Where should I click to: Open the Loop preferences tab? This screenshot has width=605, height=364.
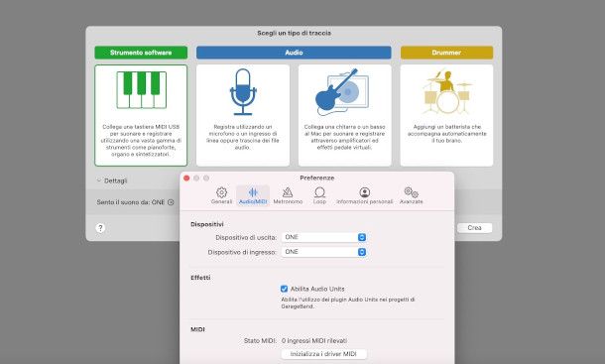point(319,195)
